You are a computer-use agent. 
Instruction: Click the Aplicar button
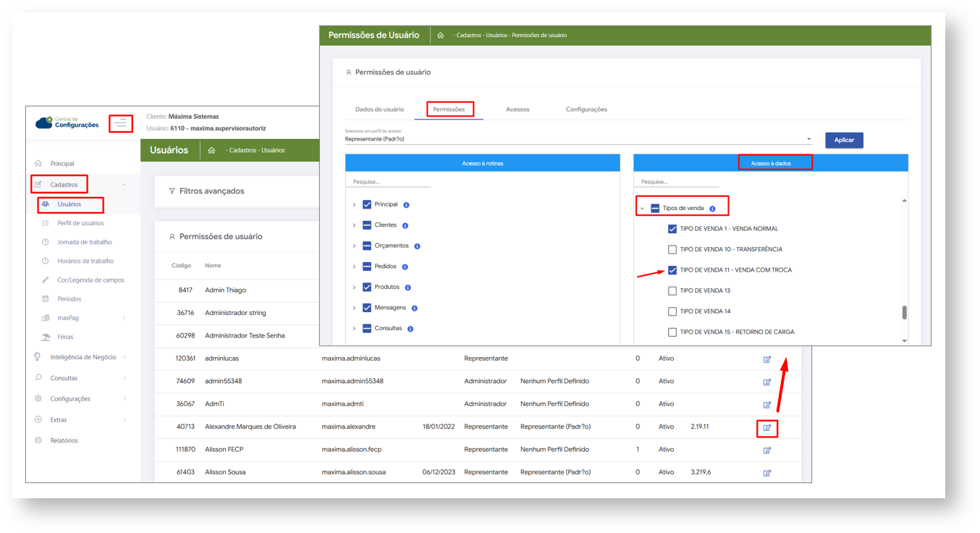tap(844, 140)
